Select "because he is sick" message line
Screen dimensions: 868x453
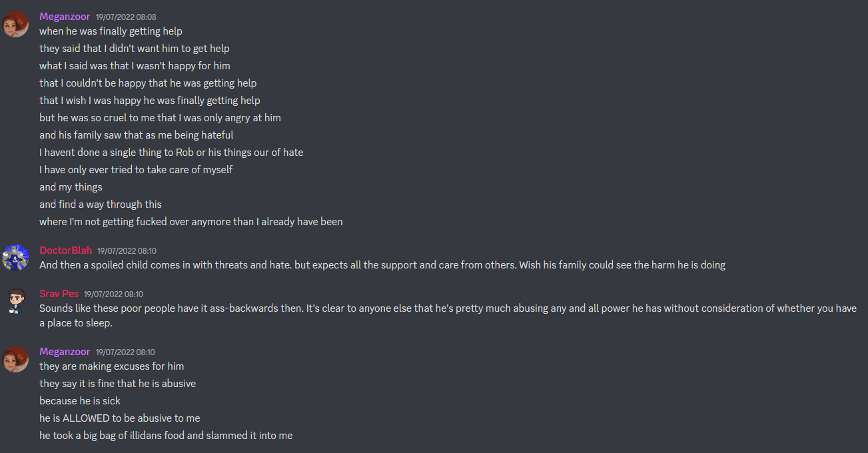tap(80, 401)
